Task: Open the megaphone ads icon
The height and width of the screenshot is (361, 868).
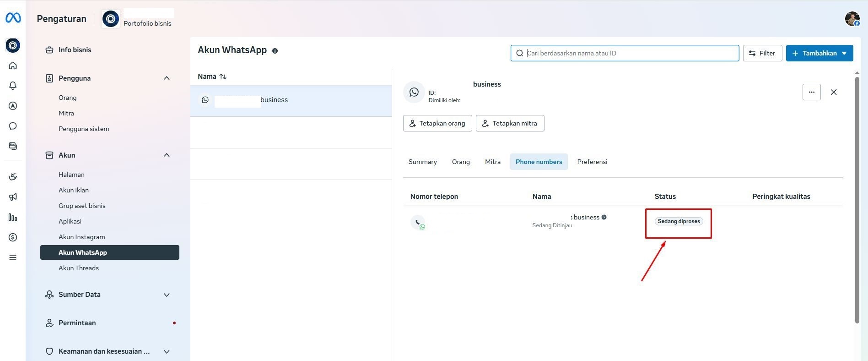Action: (13, 197)
